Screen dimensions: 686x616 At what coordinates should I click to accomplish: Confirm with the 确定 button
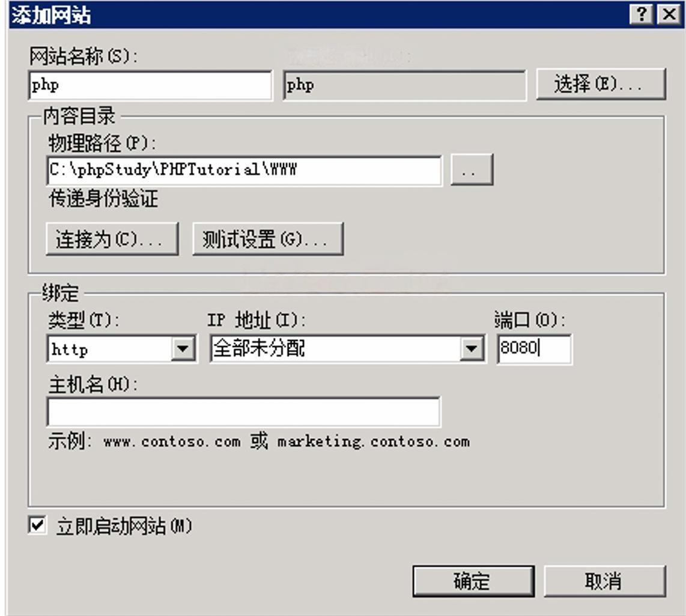pos(473,581)
